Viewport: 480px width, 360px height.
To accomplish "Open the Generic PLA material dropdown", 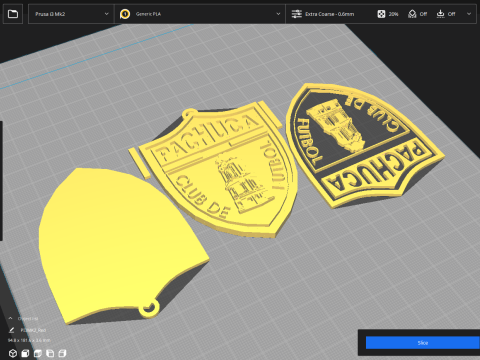I will click(x=200, y=14).
